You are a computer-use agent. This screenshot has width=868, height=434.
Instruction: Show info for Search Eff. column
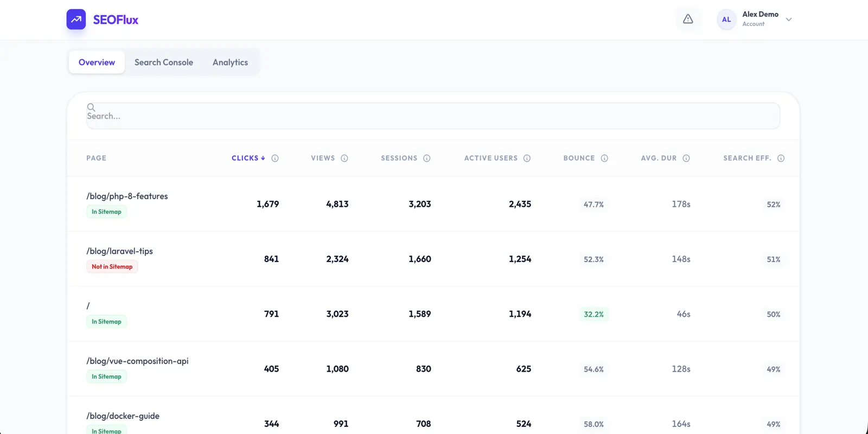click(781, 158)
